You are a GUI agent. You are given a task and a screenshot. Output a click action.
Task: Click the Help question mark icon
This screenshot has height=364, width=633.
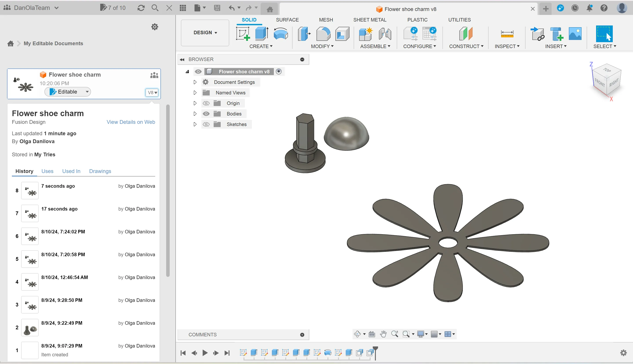604,8
